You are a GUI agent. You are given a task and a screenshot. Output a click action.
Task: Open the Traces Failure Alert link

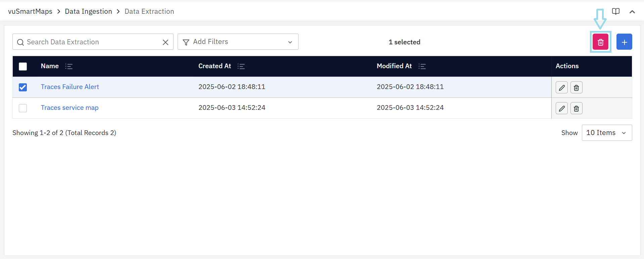click(70, 87)
